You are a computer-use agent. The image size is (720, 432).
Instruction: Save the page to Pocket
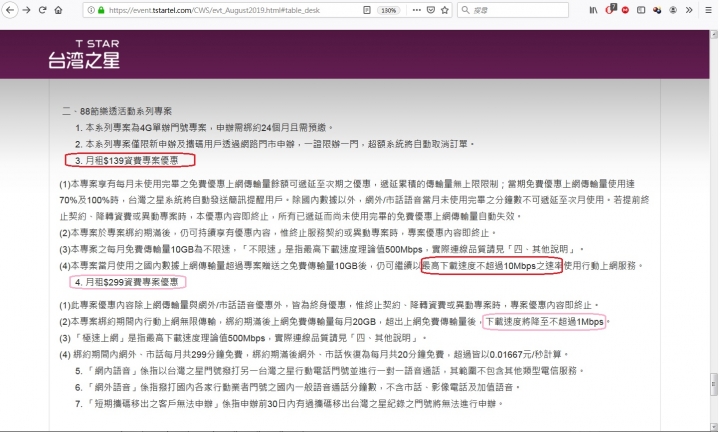(x=431, y=10)
